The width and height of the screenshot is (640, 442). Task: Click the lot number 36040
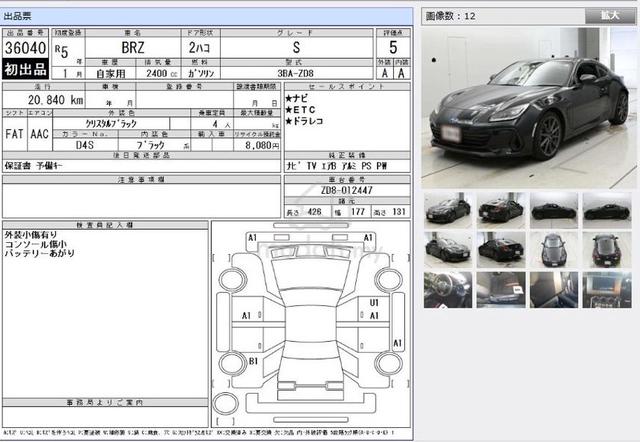25,48
